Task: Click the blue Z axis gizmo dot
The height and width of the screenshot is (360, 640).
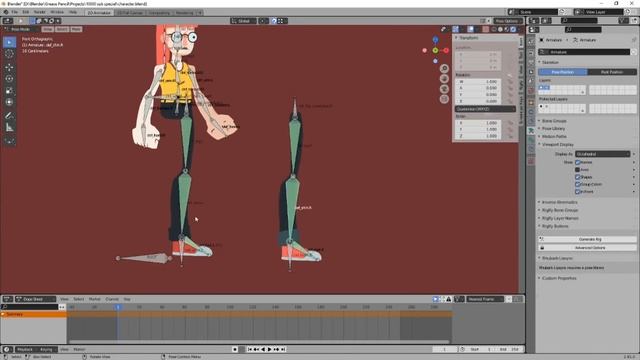Action: 436,40
